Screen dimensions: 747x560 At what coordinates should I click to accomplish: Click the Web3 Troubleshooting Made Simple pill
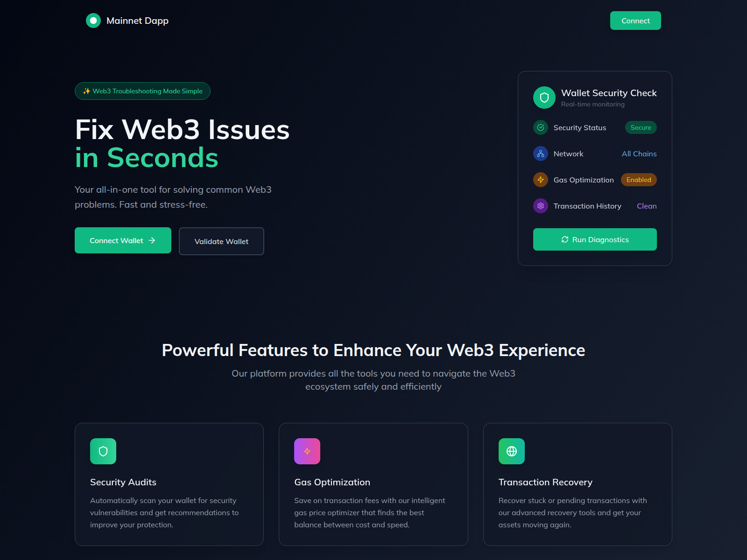coord(142,91)
